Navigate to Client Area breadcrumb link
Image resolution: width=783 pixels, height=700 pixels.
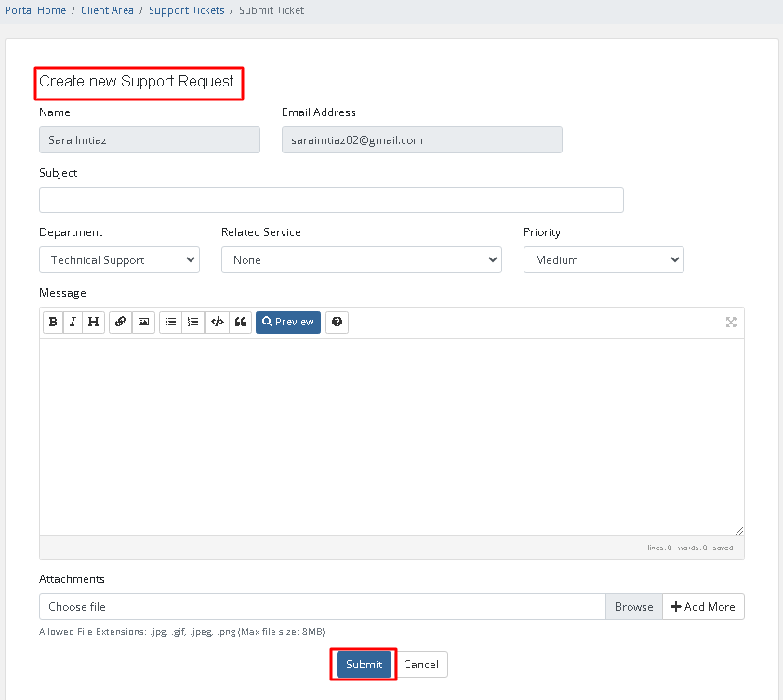(107, 10)
